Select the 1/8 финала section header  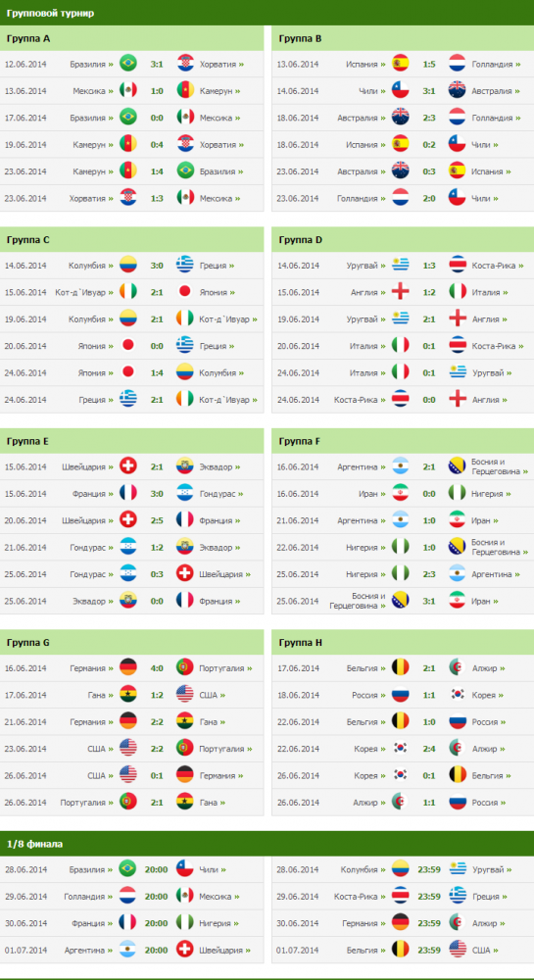coord(267,844)
